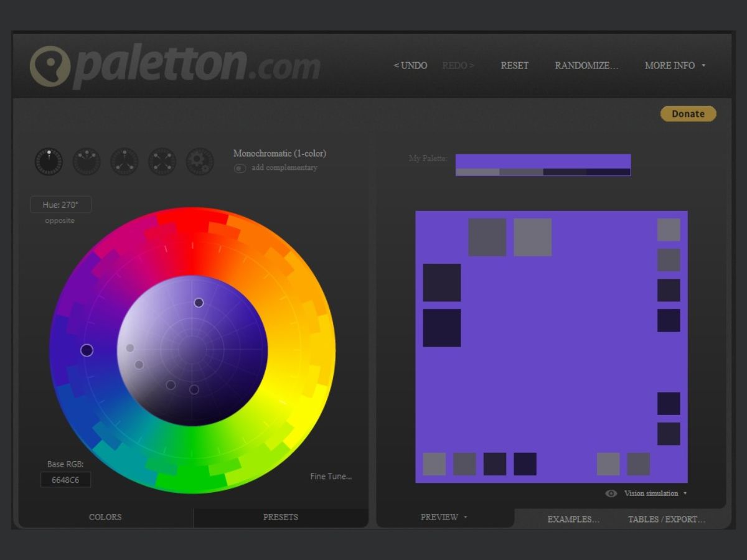Expand the Preview dropdown options
The height and width of the screenshot is (560, 747).
(444, 517)
